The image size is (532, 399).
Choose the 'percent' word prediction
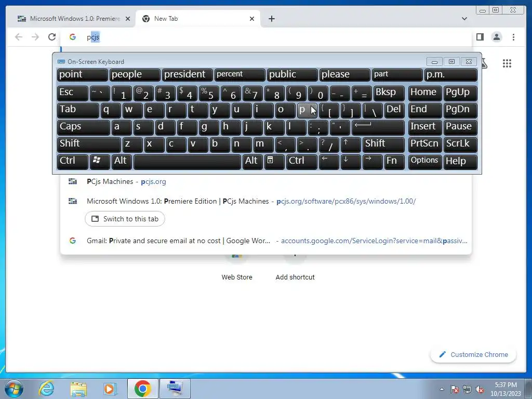tap(240, 75)
